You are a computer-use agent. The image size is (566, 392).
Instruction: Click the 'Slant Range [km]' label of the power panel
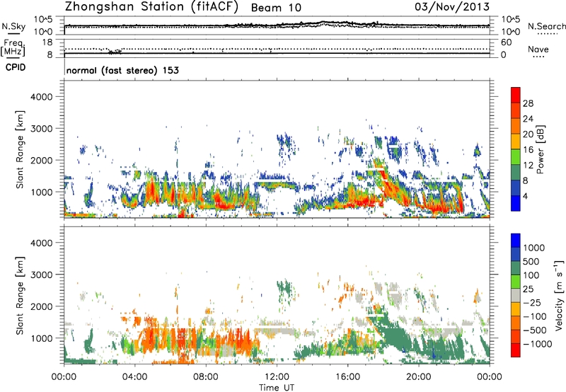20,149
